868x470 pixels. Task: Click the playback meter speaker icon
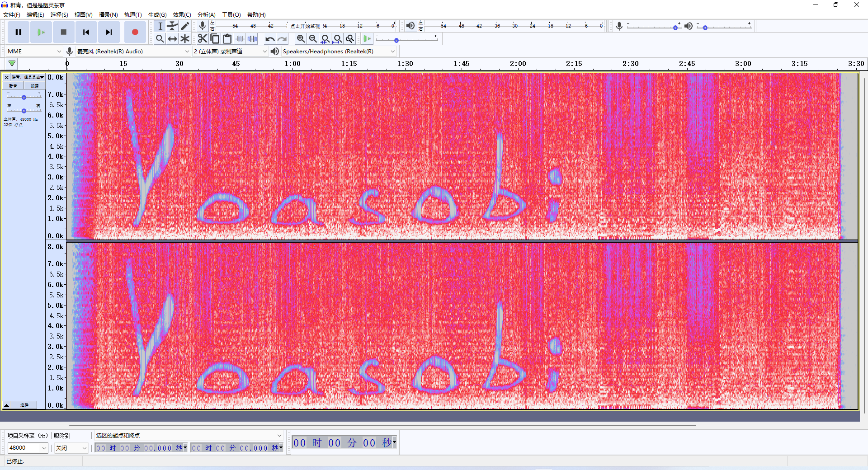coord(410,26)
